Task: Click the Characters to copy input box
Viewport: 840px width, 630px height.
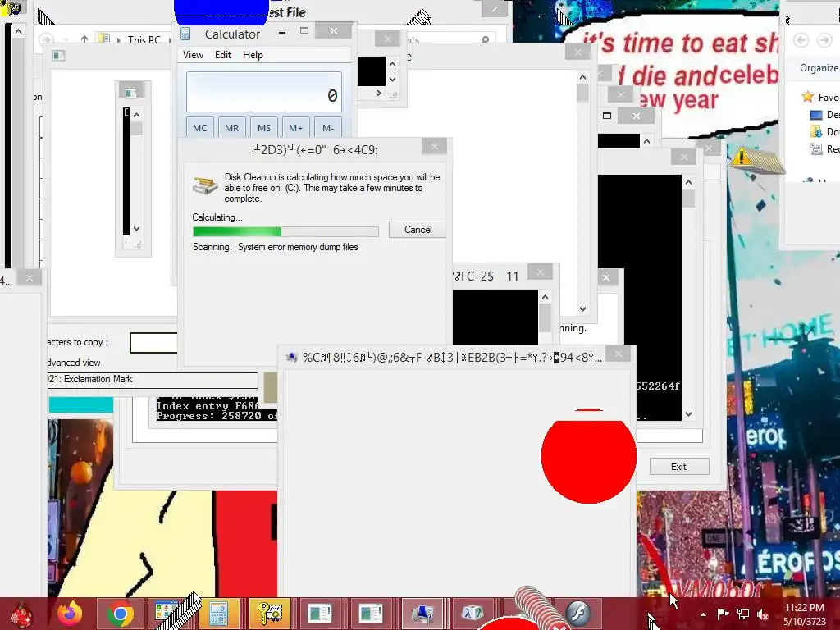Action: click(153, 343)
